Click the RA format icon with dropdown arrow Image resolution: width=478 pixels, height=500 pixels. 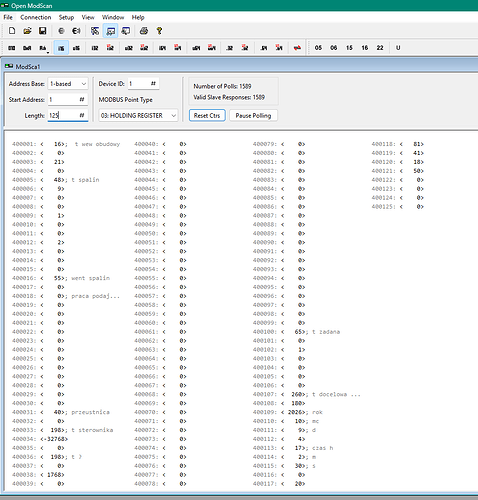43,48
